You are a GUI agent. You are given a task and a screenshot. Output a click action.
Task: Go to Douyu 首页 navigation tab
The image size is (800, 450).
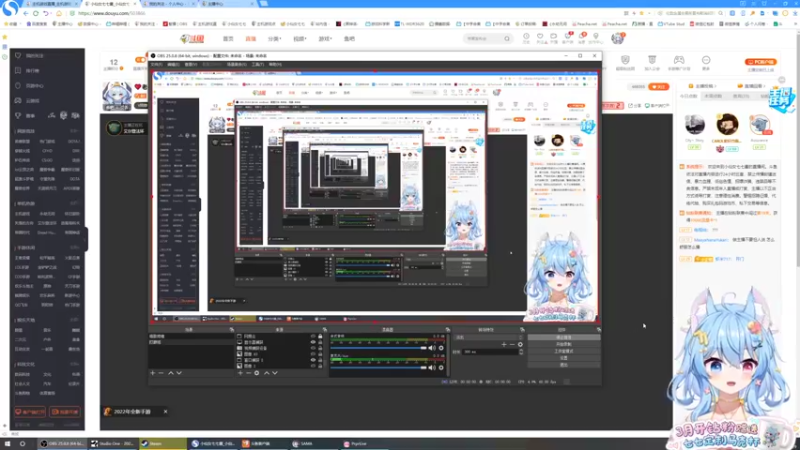tap(228, 39)
